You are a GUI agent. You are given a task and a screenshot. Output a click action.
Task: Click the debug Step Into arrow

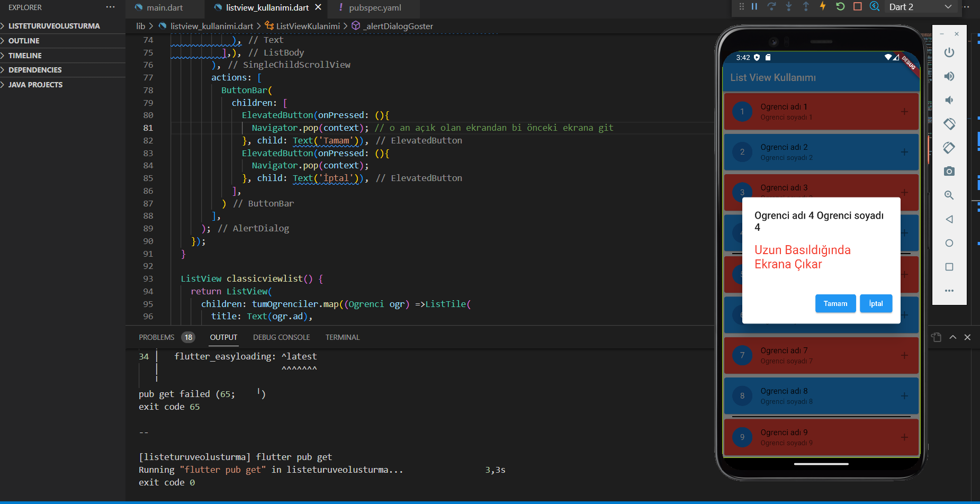789,6
